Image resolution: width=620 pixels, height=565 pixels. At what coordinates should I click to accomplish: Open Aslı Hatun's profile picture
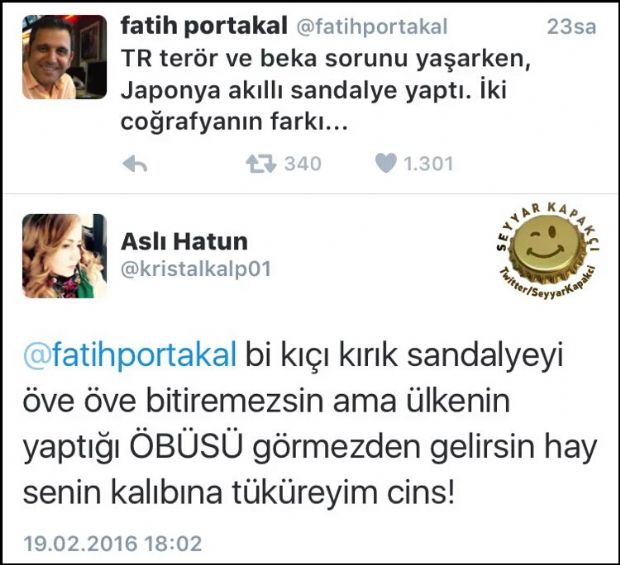[64, 256]
